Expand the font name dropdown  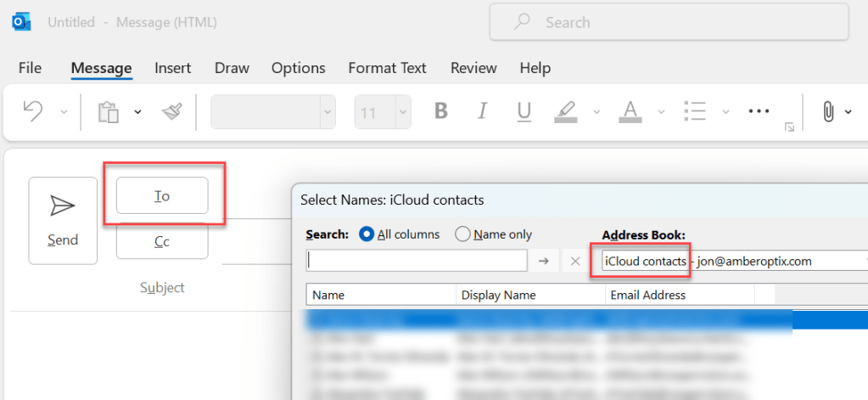pyautogui.click(x=327, y=112)
